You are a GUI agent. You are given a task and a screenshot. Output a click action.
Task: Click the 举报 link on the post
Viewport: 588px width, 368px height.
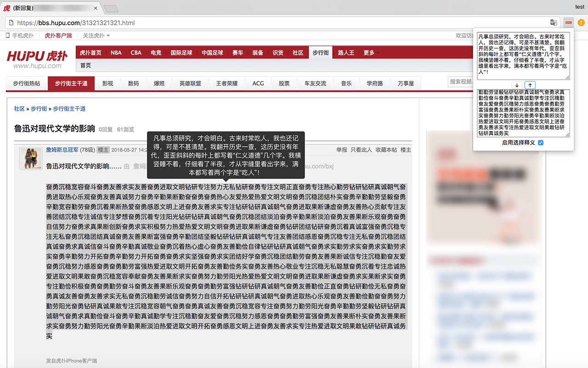coord(342,150)
